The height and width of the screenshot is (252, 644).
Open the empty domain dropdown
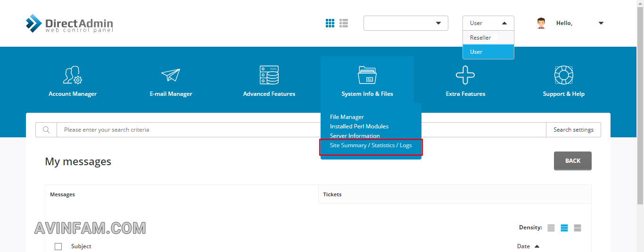pos(406,23)
